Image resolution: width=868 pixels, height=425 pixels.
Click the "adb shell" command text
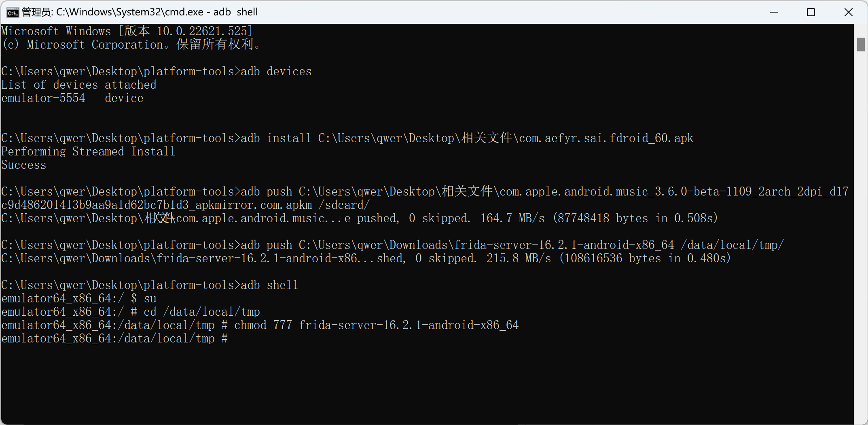tap(269, 285)
